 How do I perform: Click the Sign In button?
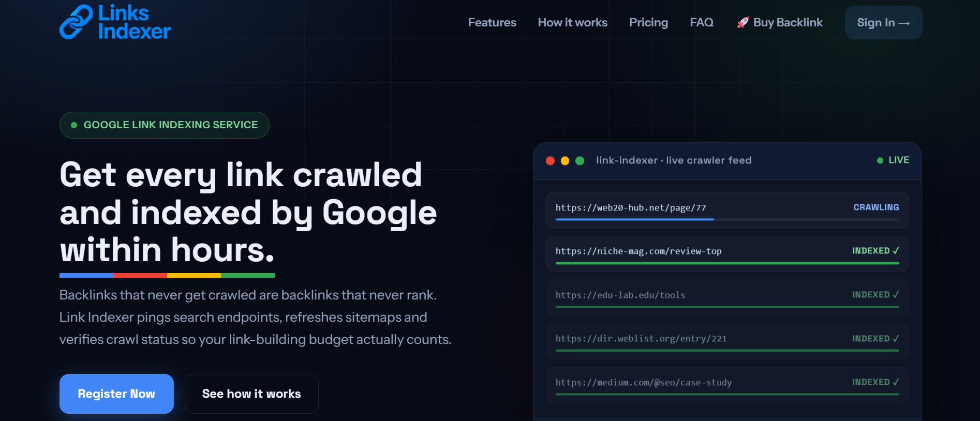tap(884, 23)
